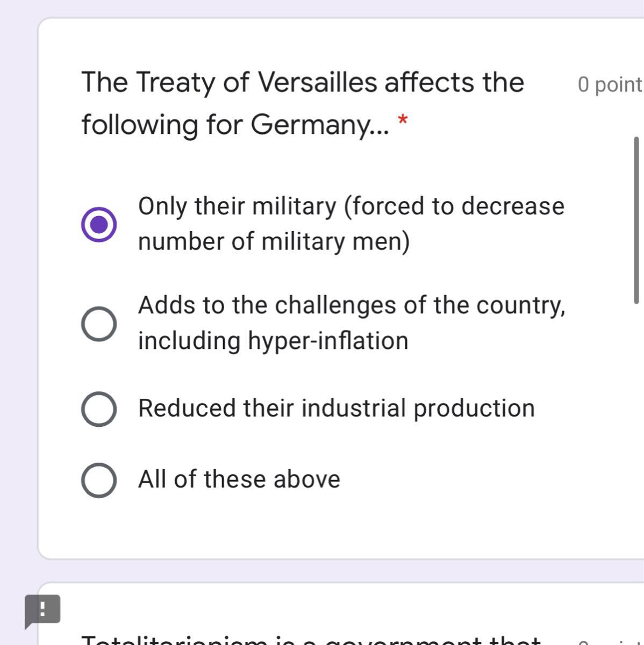The image size is (644, 645).
Task: Click the 'Reduced their industrial production' label text
Action: coord(337,408)
